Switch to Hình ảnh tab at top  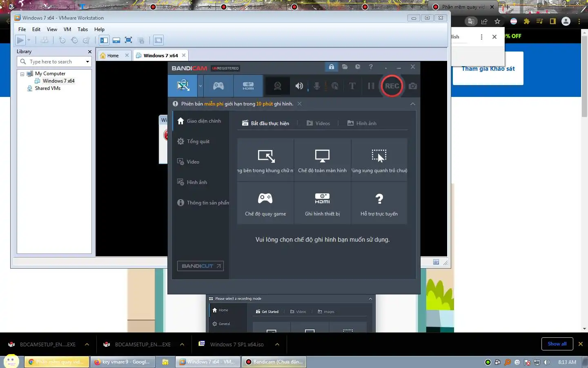362,123
